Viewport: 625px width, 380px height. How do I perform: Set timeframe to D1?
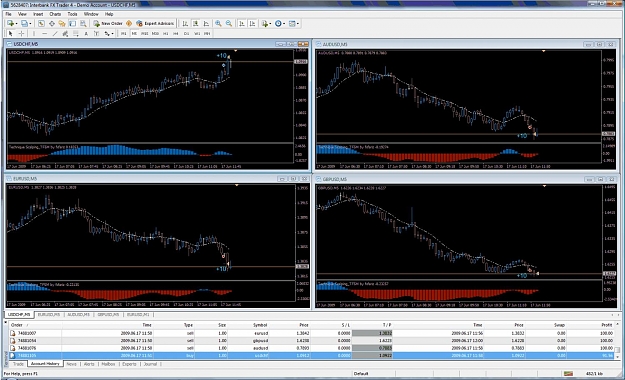(186, 33)
